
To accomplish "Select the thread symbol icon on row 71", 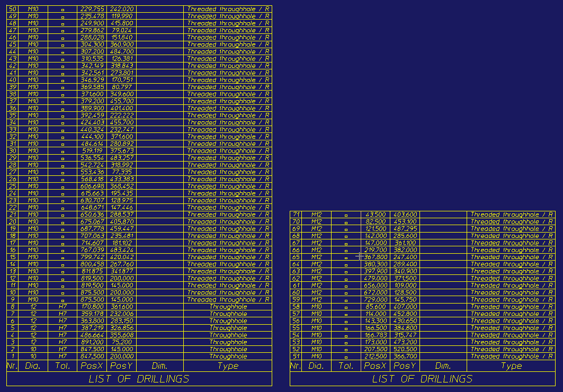I will (x=348, y=215).
